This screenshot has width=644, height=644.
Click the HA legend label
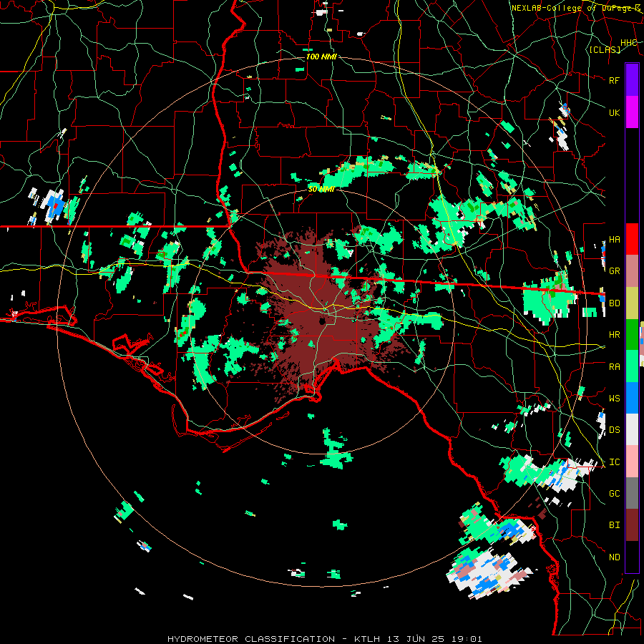pos(614,239)
